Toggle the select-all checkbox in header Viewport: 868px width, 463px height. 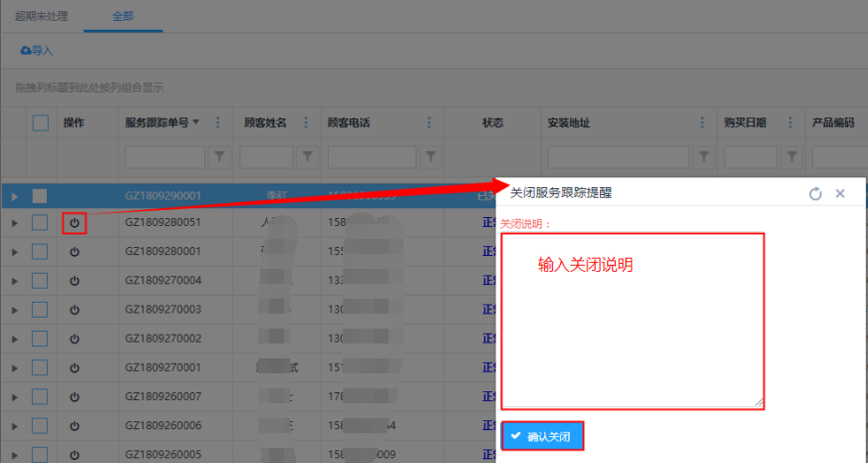40,122
